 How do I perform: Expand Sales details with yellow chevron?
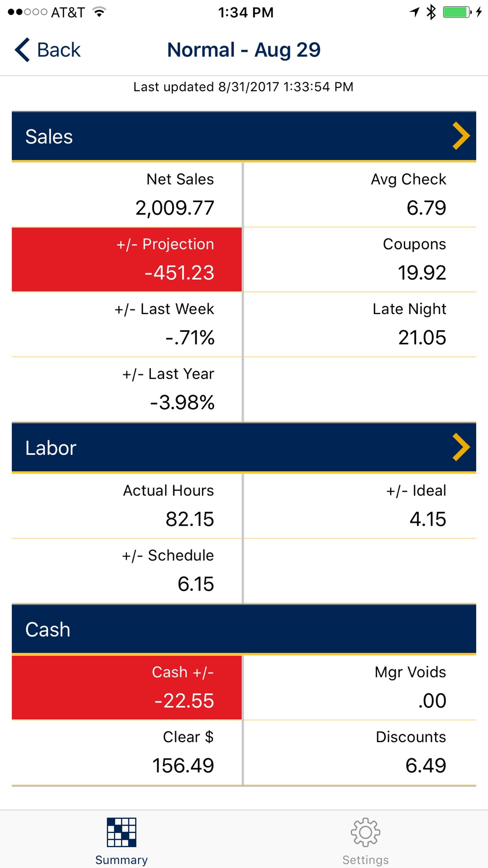pyautogui.click(x=461, y=136)
